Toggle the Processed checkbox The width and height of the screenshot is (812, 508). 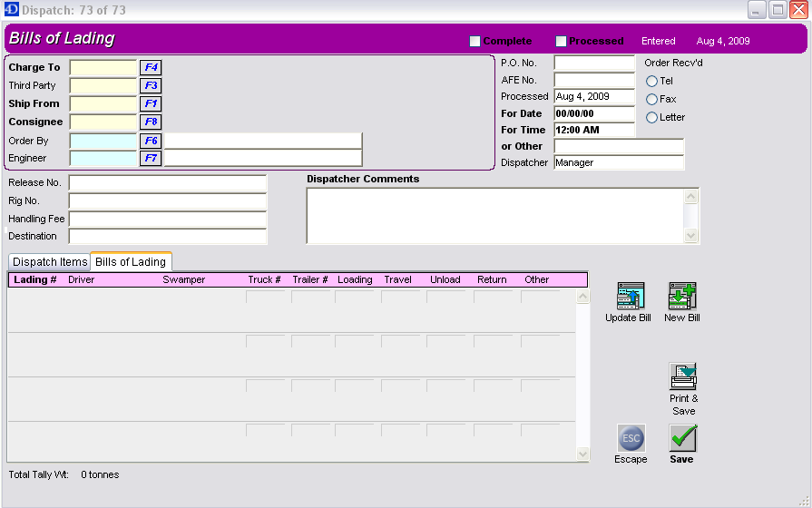pyautogui.click(x=561, y=42)
